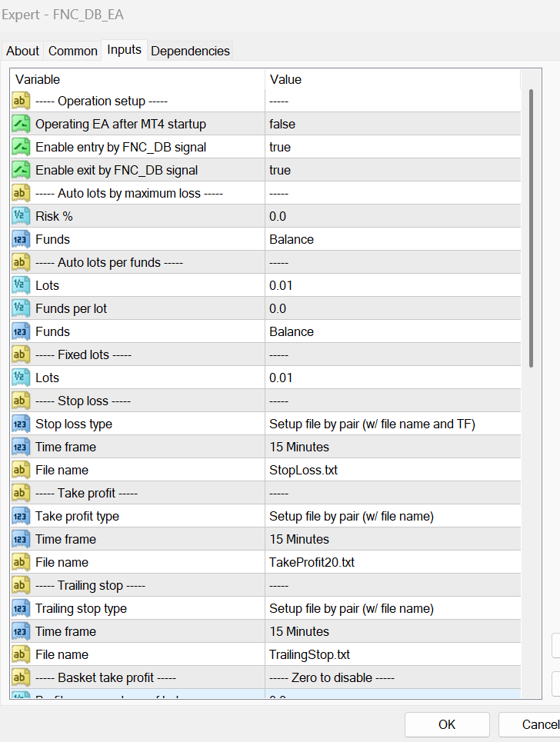Switch to the About tab
Screen dimensions: 560x742
(x=23, y=51)
